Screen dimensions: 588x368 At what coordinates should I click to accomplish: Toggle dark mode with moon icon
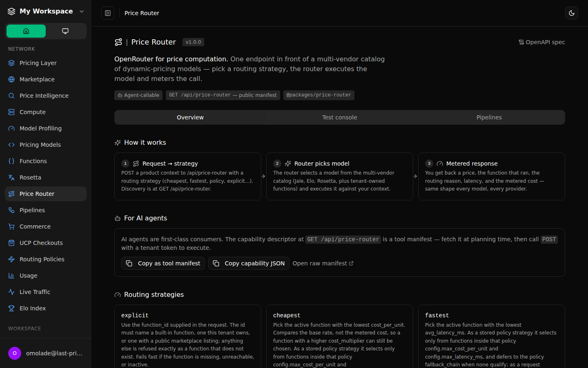tap(572, 13)
